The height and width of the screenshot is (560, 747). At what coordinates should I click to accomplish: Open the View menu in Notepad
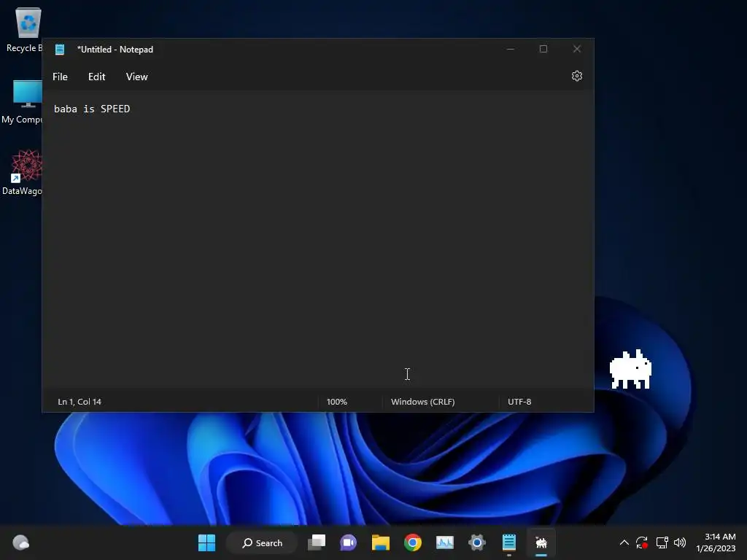(x=136, y=77)
